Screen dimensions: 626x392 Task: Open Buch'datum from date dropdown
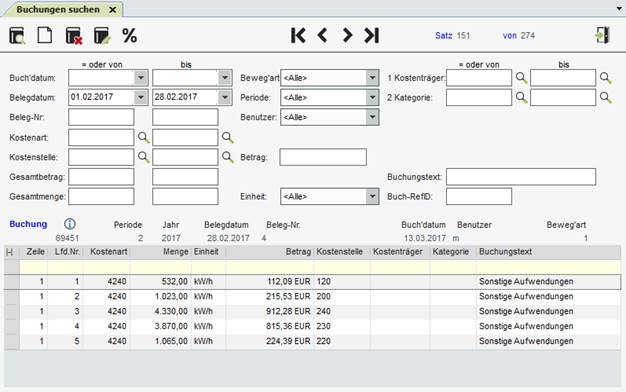coord(141,78)
